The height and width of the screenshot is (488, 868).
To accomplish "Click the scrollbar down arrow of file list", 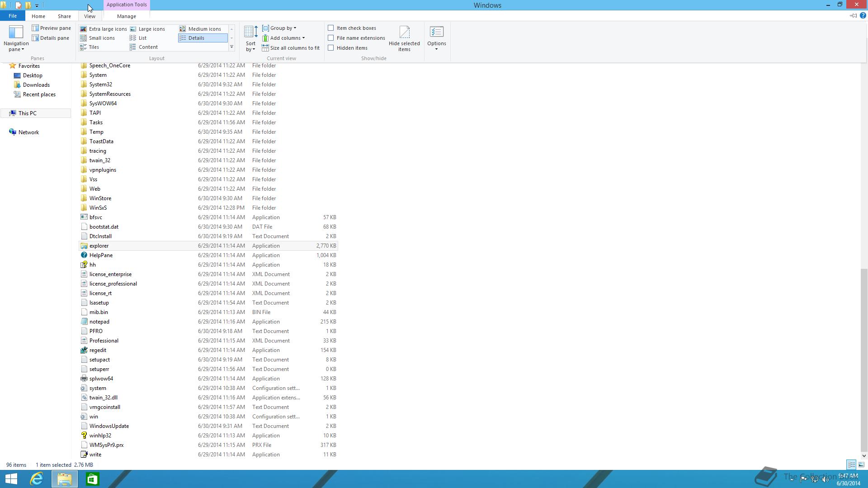I will (x=864, y=455).
